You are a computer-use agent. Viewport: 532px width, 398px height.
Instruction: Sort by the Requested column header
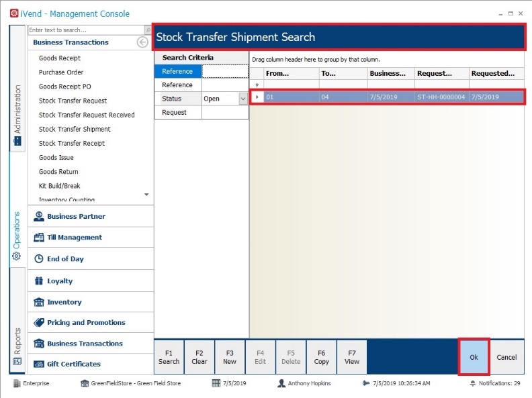coord(496,74)
